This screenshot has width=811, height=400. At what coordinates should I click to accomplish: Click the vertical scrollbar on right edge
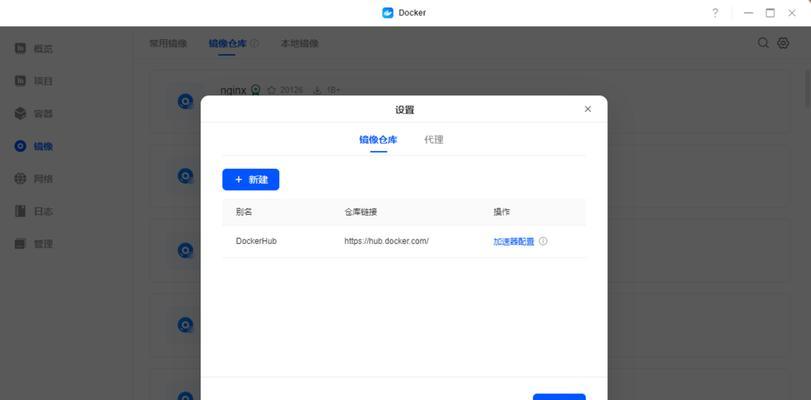[808, 88]
